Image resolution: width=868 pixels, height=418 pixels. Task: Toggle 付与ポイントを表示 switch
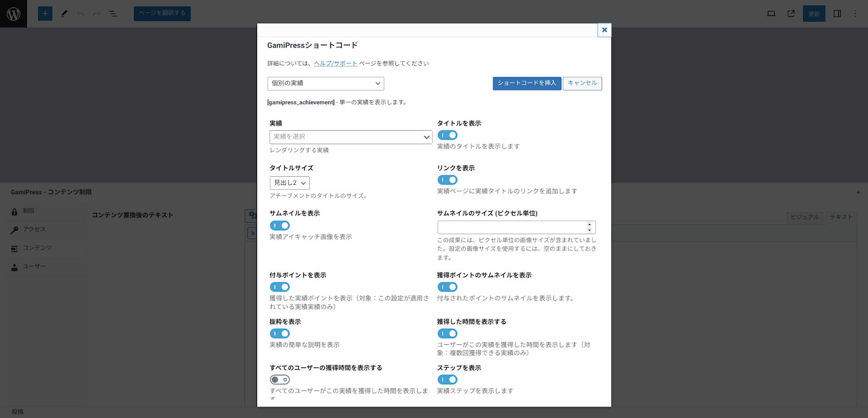280,287
